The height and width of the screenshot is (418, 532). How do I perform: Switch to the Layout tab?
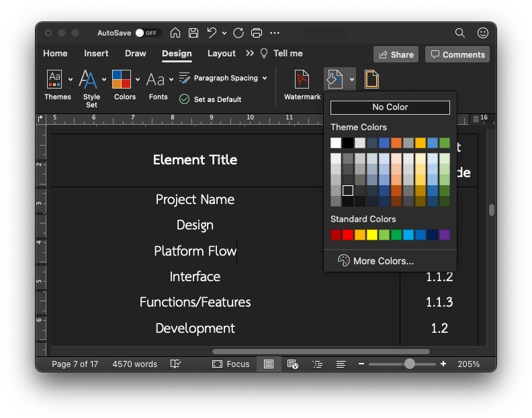(x=222, y=54)
